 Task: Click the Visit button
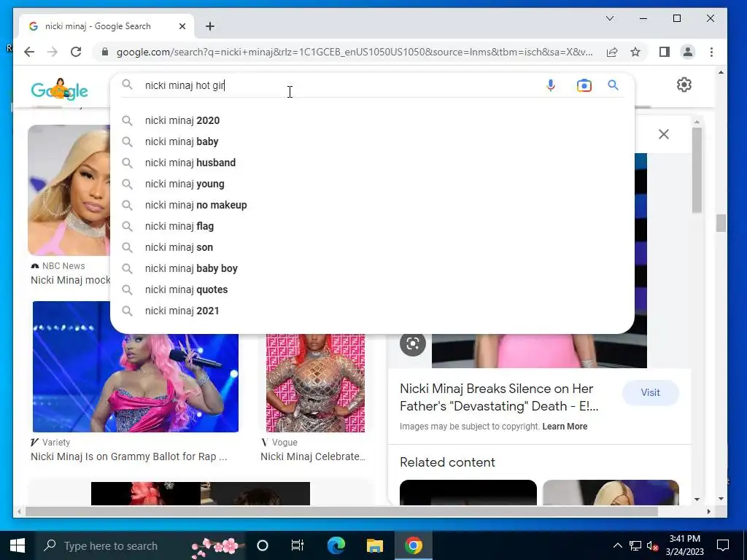(x=650, y=393)
